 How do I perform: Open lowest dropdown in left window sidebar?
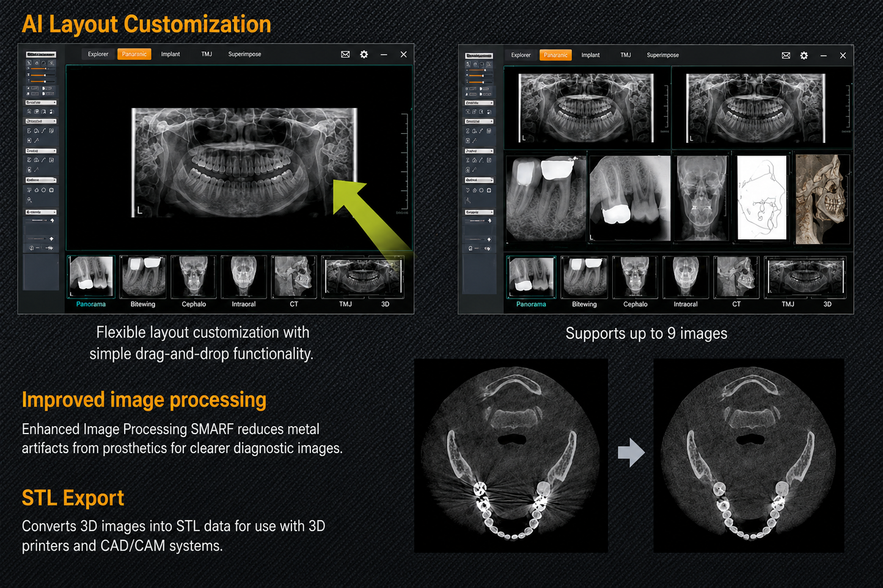point(41,212)
